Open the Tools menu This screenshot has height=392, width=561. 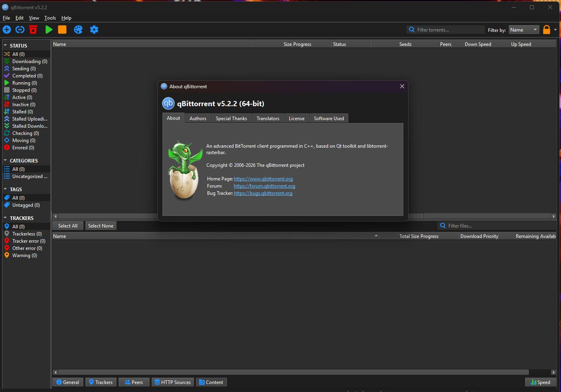(50, 18)
